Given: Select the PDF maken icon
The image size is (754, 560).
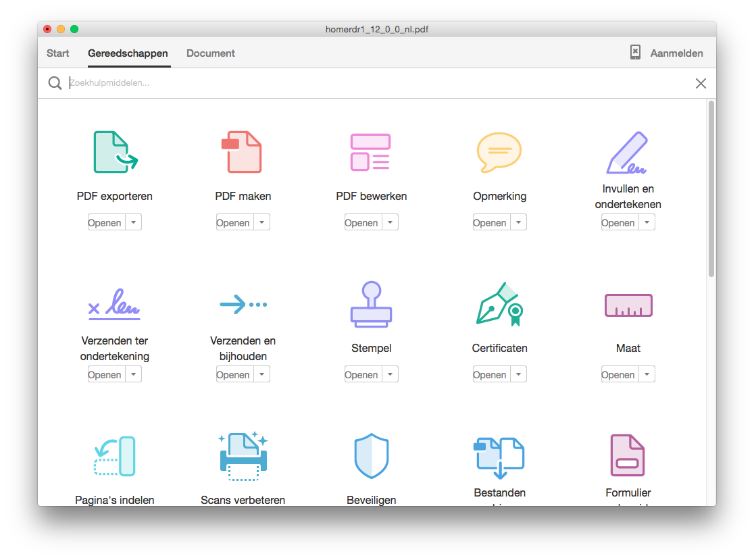Looking at the screenshot, I should click(243, 152).
